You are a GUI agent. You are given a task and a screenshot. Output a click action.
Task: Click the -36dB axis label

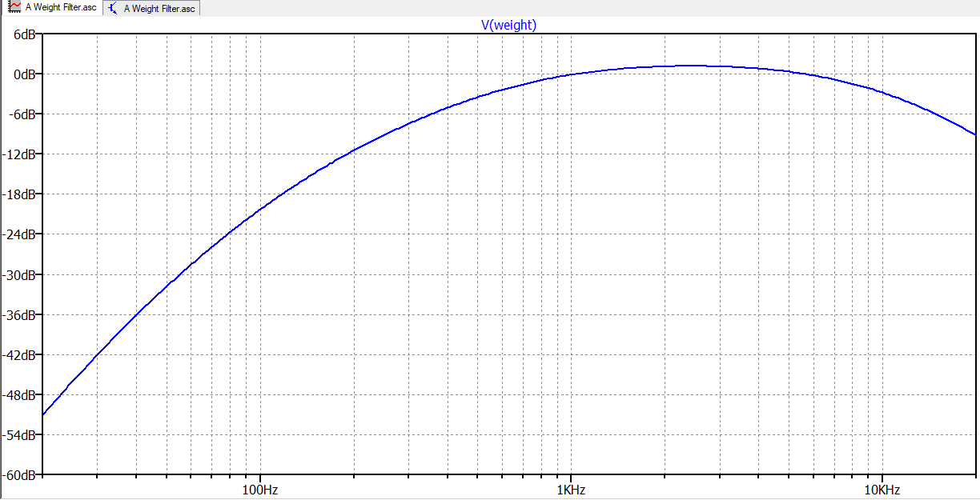[20, 314]
